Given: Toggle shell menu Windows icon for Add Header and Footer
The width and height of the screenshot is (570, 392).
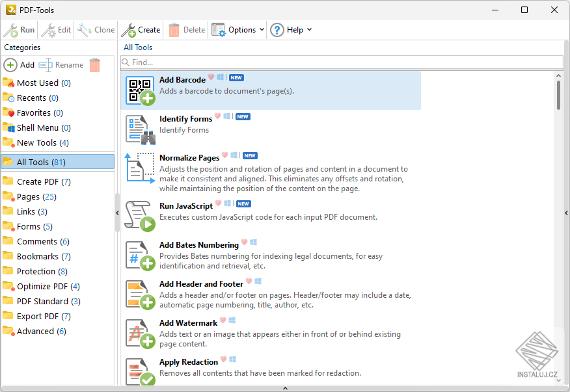Looking at the screenshot, I should (258, 281).
